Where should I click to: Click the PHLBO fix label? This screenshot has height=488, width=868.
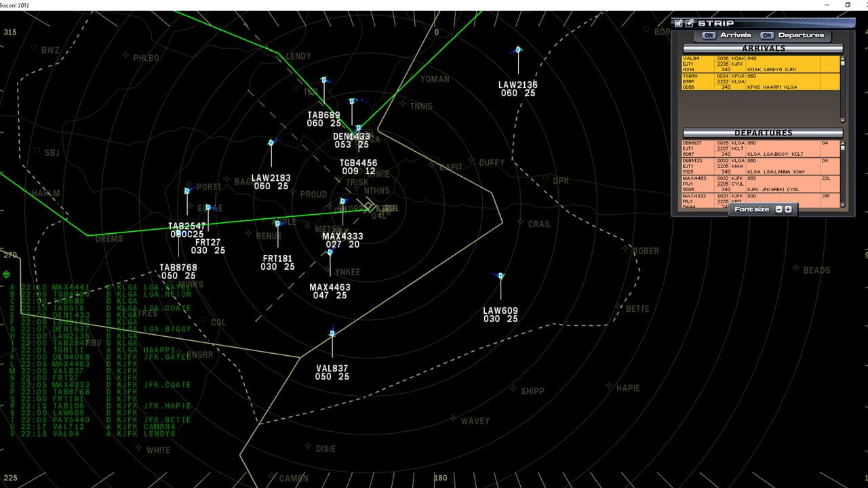click(146, 58)
